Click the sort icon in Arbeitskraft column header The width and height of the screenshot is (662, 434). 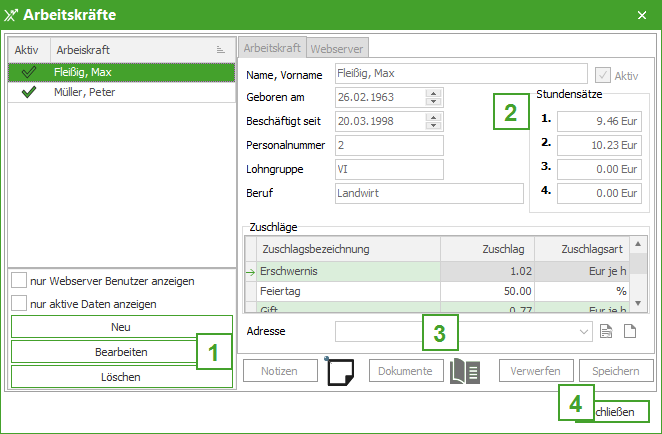(220, 49)
